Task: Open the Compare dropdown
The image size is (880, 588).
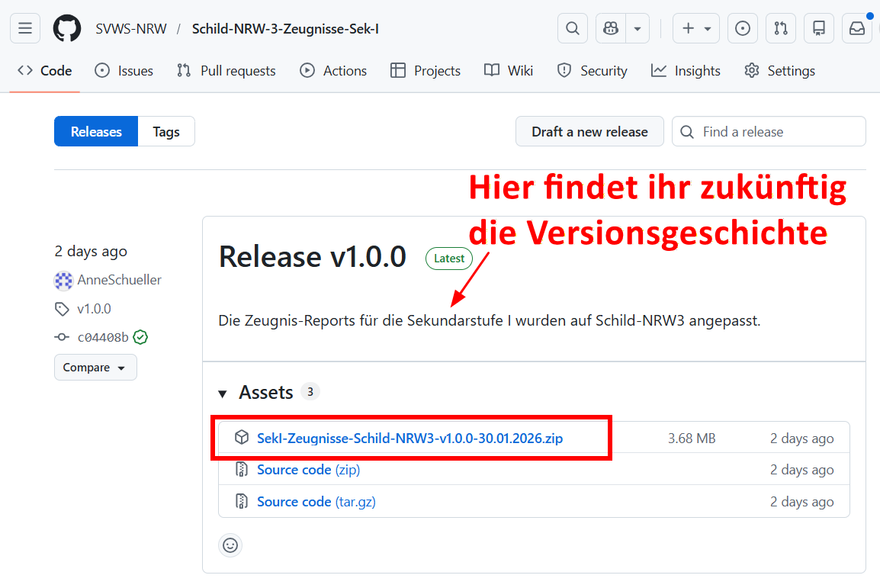Action: [95, 367]
